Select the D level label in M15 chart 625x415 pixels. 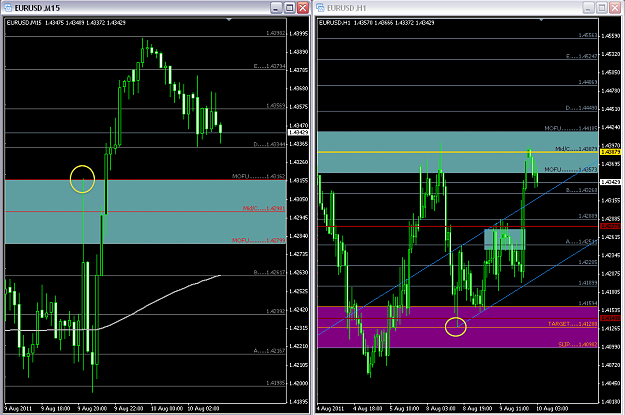[x=269, y=144]
